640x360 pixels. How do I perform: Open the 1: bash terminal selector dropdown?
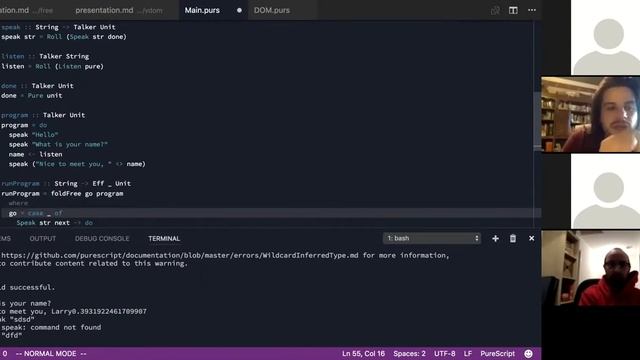tap(431, 238)
